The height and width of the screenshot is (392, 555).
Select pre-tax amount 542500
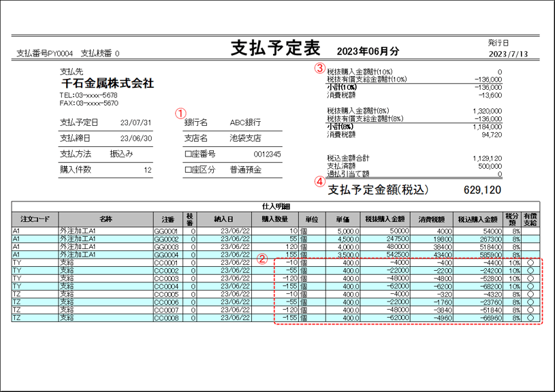398,255
